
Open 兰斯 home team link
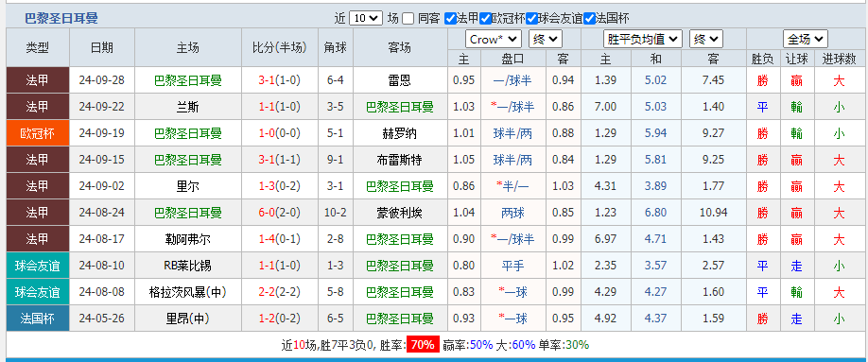point(187,108)
